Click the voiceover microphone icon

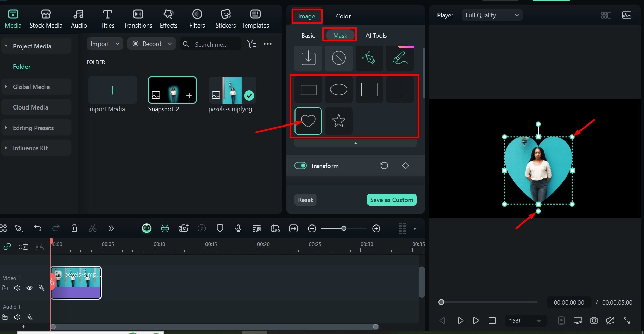coord(238,228)
